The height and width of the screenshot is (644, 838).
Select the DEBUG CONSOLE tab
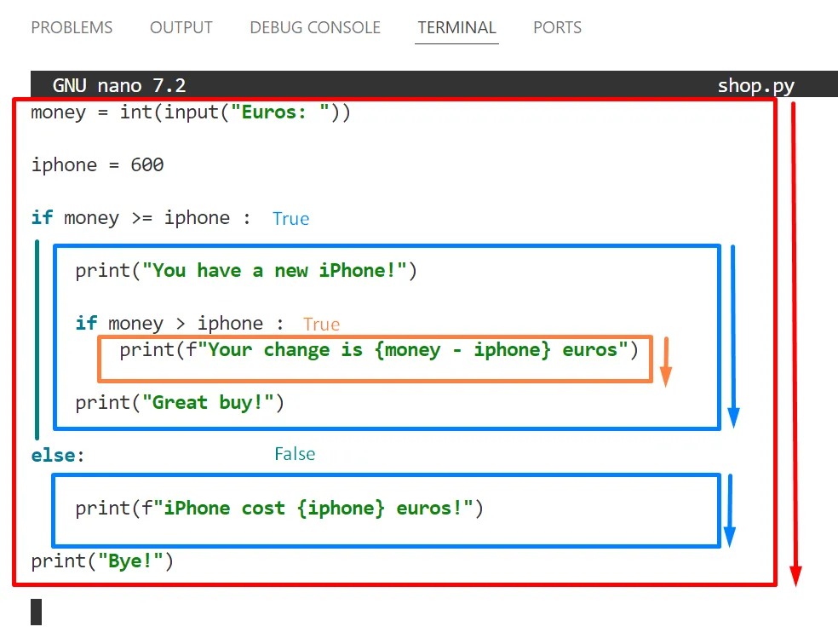pyautogui.click(x=313, y=27)
